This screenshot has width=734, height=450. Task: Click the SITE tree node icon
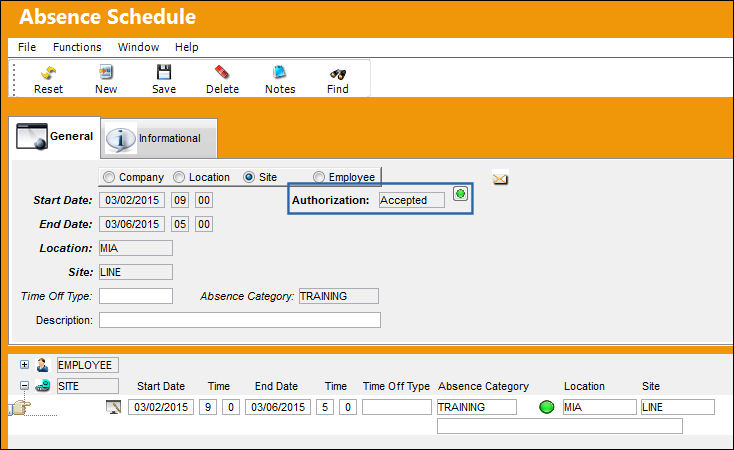point(43,386)
